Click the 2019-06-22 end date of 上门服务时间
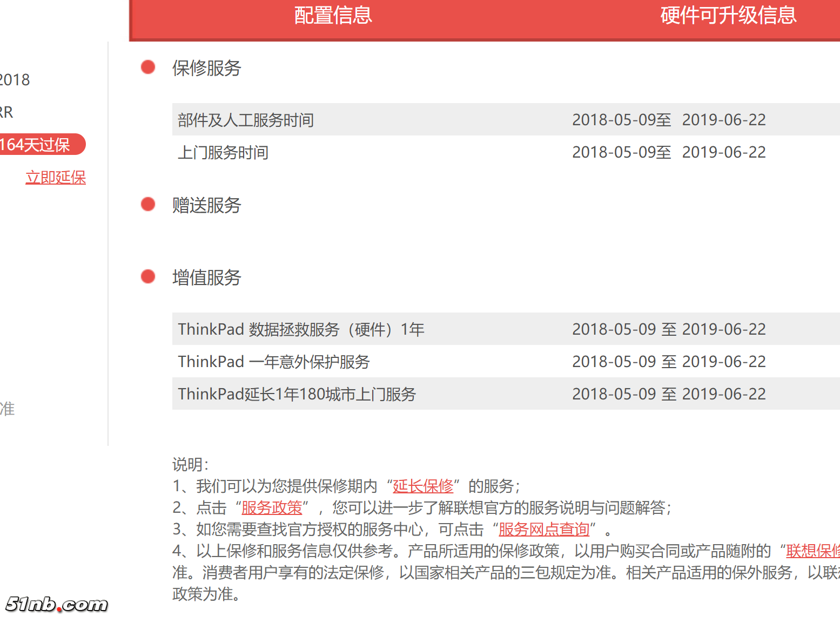Screen dimensions: 840x617 coord(724,152)
